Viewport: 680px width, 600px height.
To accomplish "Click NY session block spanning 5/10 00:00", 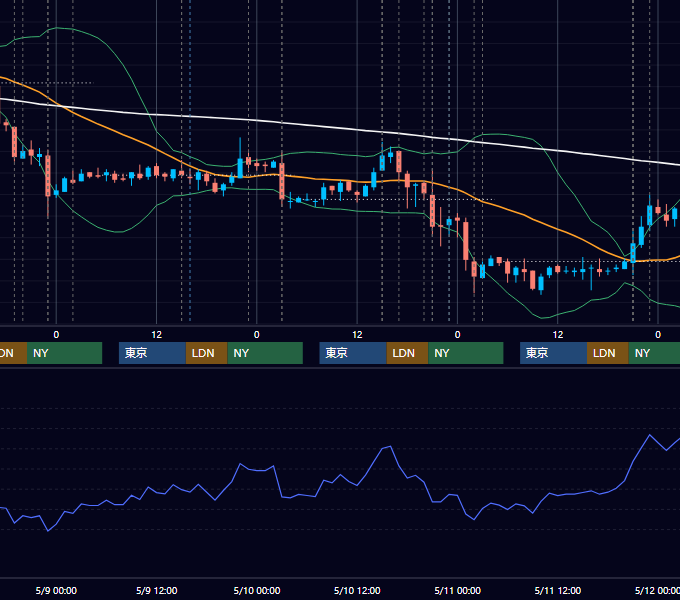I will (x=265, y=353).
